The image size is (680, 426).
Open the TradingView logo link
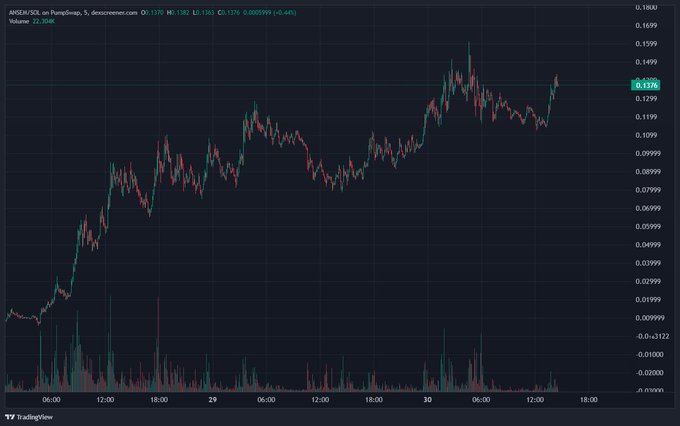tap(29, 417)
